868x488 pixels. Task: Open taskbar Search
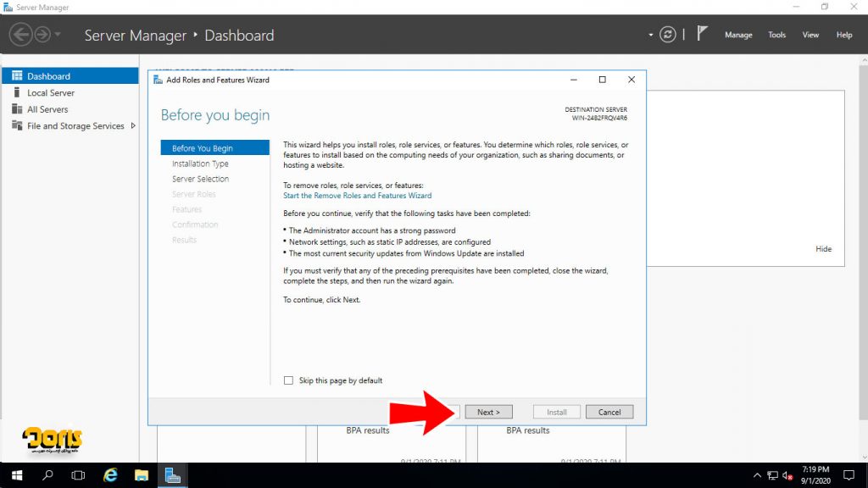click(47, 475)
